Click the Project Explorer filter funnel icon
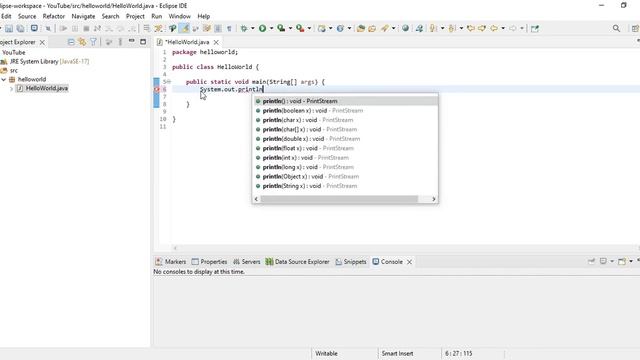 (x=93, y=42)
